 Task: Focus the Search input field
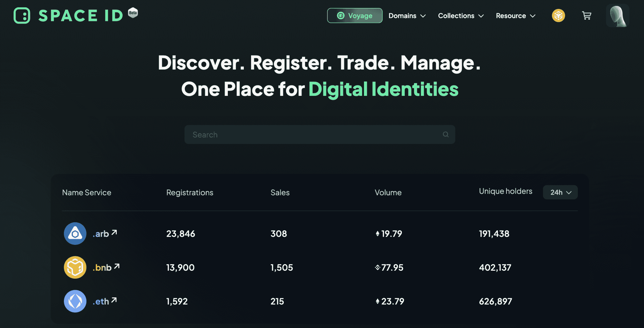320,134
